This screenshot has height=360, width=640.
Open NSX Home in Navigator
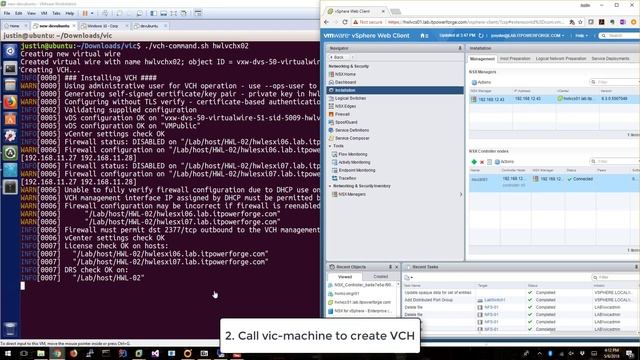click(x=345, y=74)
